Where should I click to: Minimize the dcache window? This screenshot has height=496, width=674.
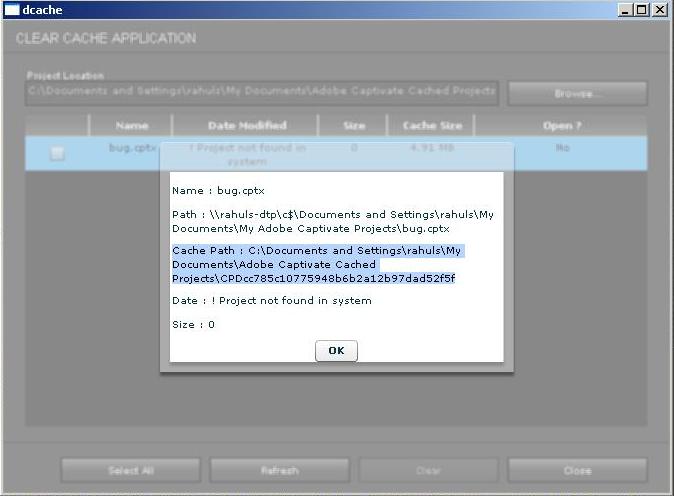(626, 9)
